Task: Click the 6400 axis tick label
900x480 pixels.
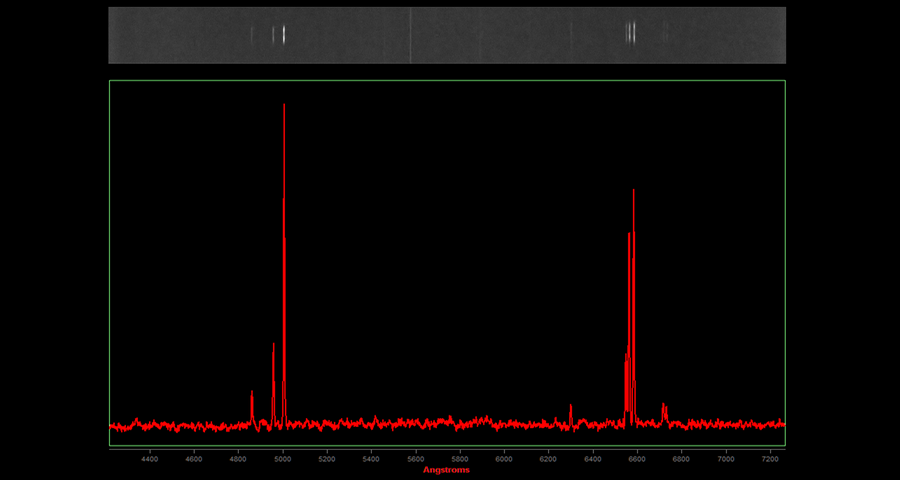Action: click(593, 459)
